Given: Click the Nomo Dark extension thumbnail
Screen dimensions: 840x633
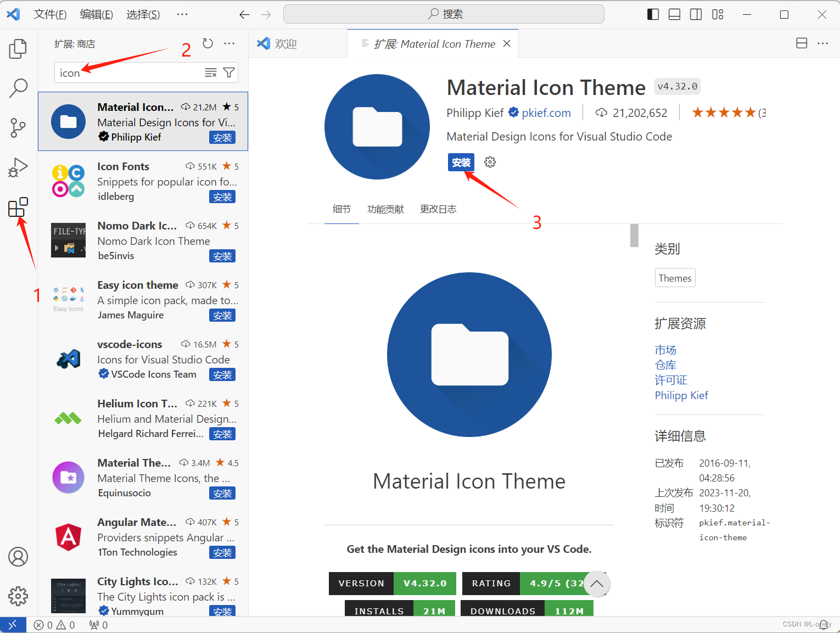Looking at the screenshot, I should 68,240.
